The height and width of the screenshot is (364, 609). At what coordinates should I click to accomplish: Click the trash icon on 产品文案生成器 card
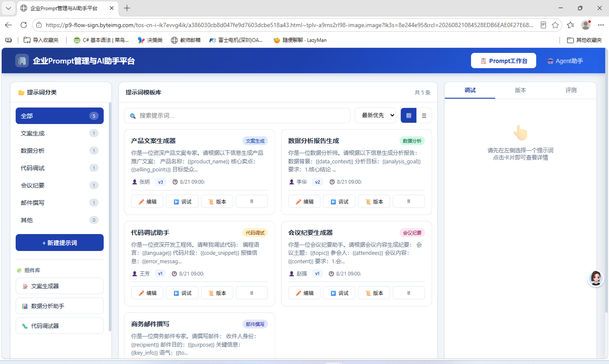(252, 201)
